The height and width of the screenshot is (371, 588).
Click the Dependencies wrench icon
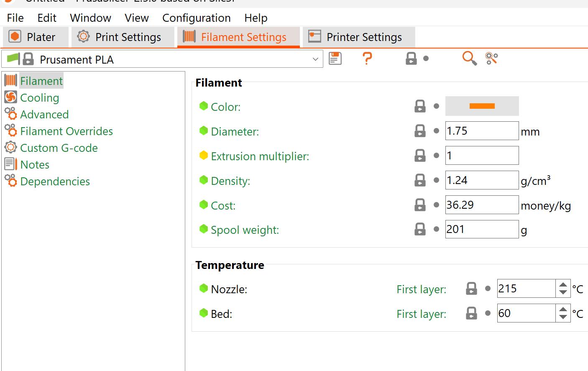pyautogui.click(x=11, y=181)
